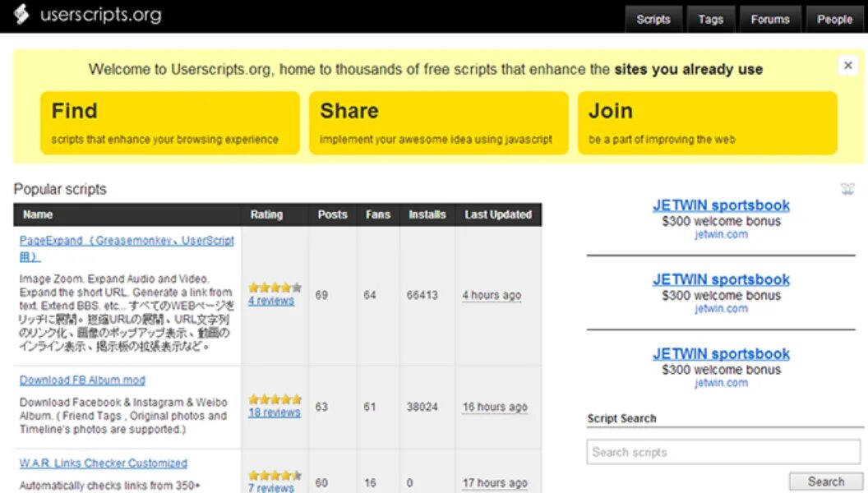Viewport: 868px width, 493px height.
Task: Open the PageExpand script link
Action: (127, 242)
